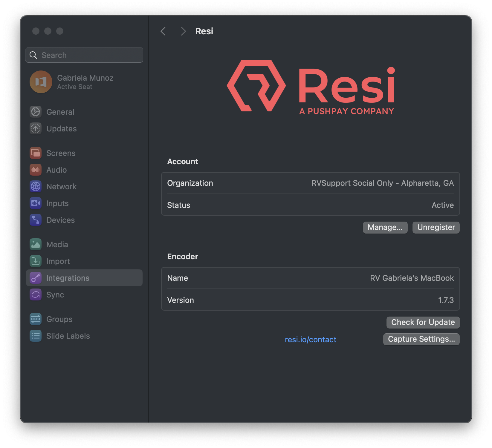Click the magnifying glass search icon
This screenshot has height=448, width=492.
tap(33, 55)
